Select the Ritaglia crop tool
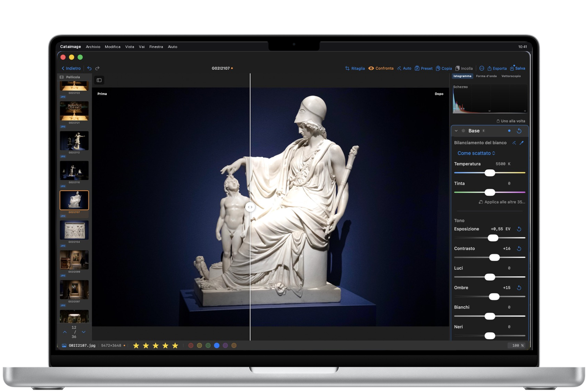 (355, 68)
